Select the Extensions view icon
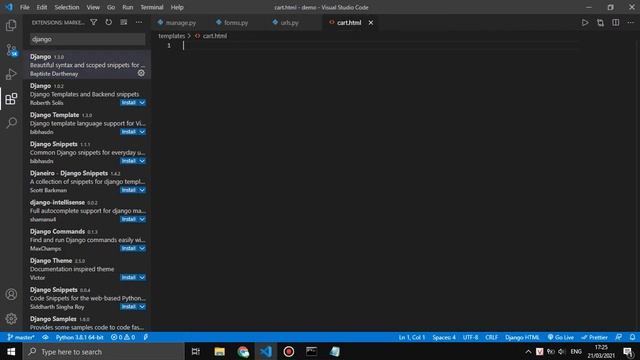Image resolution: width=640 pixels, height=360 pixels. [11, 99]
